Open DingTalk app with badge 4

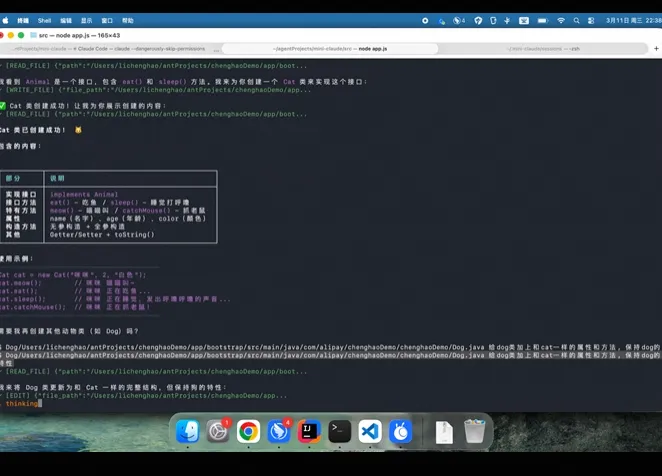pyautogui.click(x=279, y=431)
